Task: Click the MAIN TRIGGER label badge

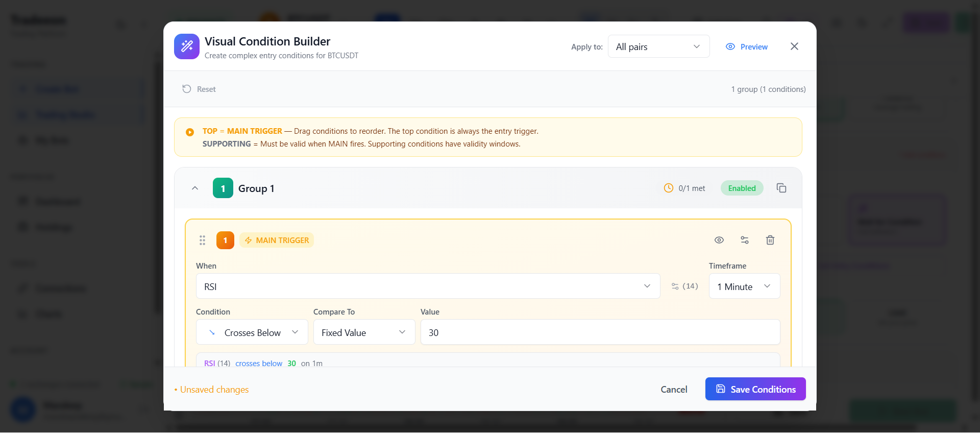Action: [x=277, y=240]
